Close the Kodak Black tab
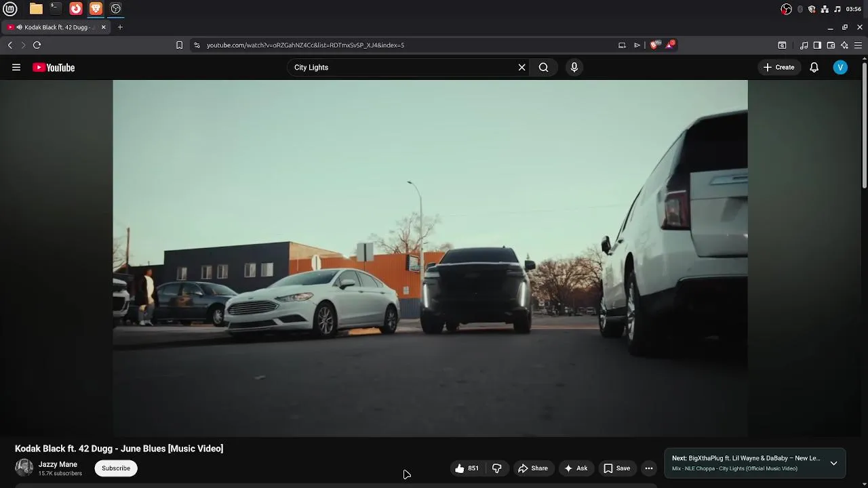Image resolution: width=868 pixels, height=488 pixels. click(103, 27)
